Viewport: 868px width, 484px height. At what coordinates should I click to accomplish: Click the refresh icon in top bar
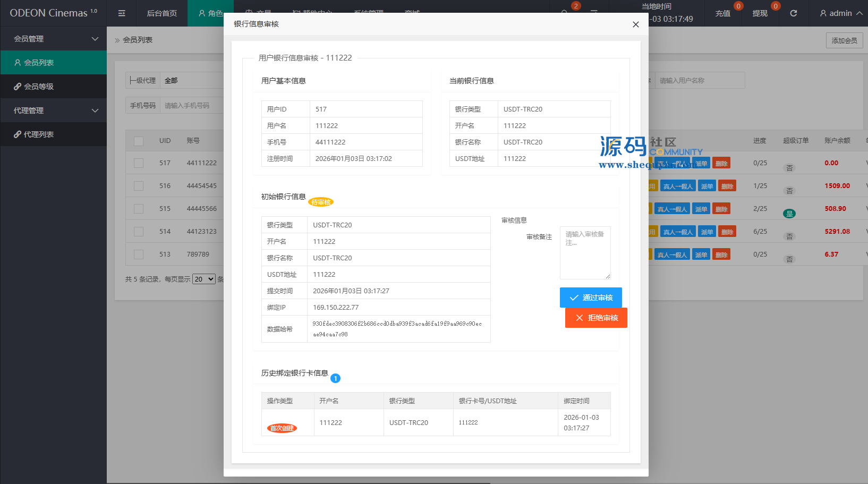[793, 13]
